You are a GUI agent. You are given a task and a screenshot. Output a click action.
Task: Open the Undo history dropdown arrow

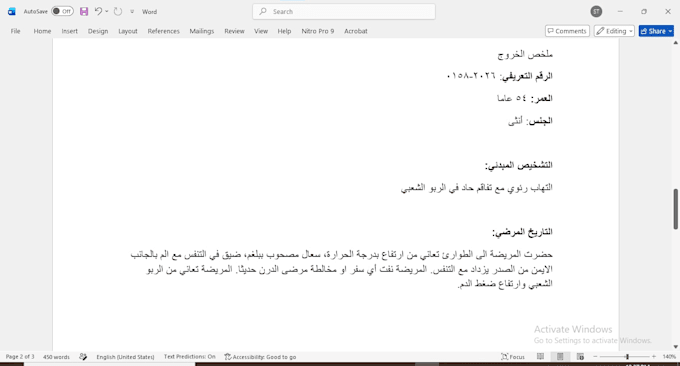107,12
